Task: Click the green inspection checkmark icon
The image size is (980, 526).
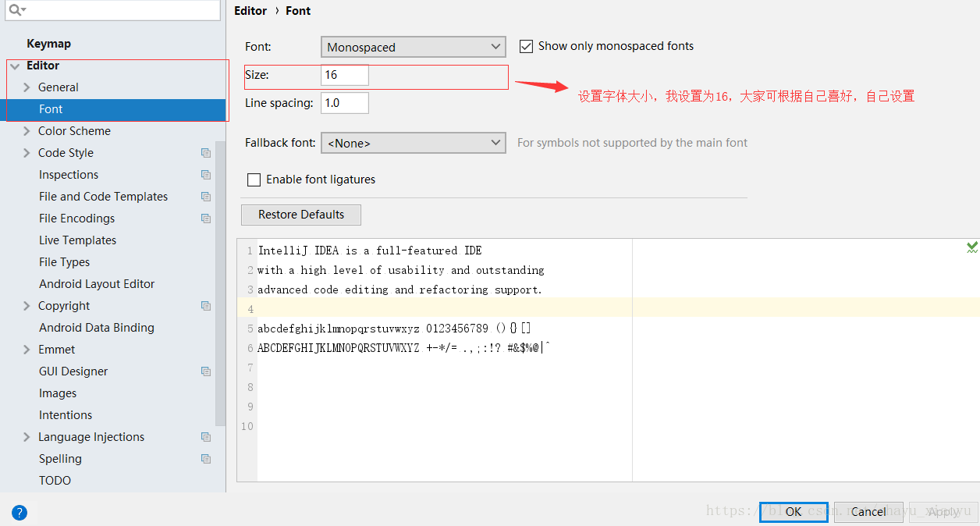Action: click(x=972, y=247)
